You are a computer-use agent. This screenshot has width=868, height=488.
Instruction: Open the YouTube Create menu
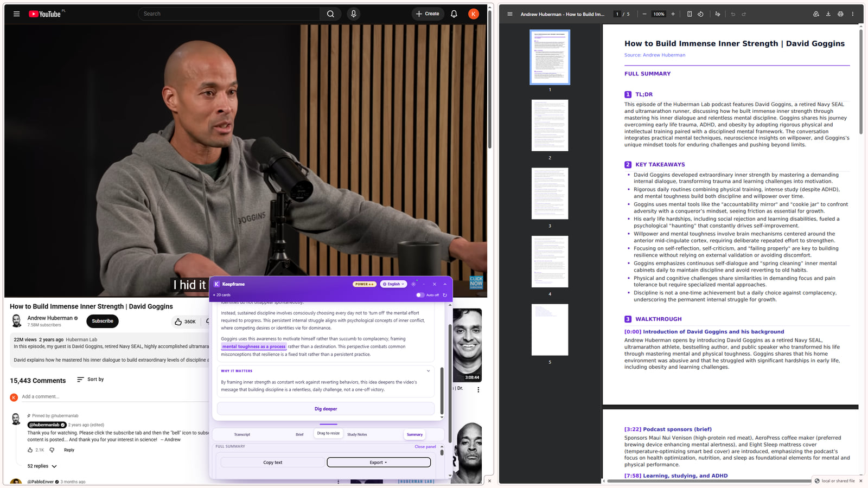tap(427, 14)
